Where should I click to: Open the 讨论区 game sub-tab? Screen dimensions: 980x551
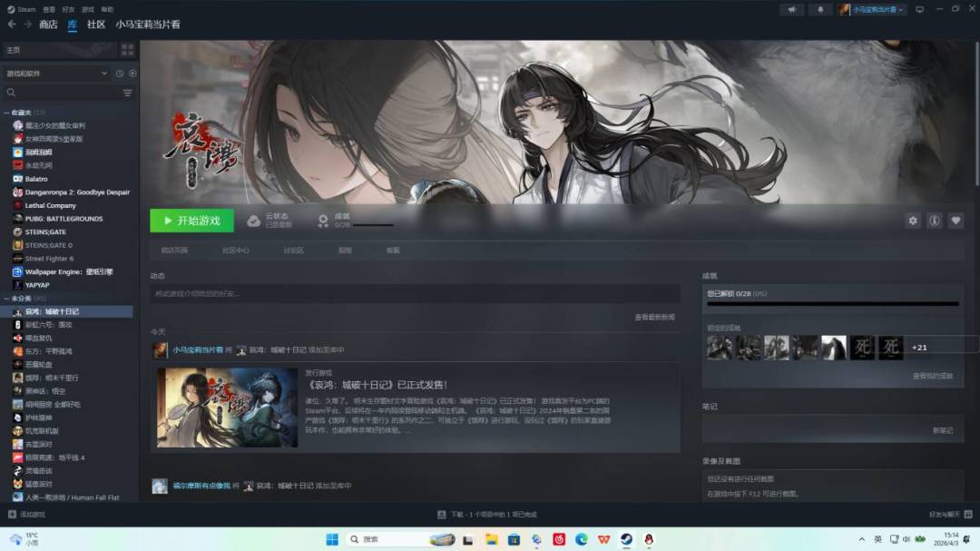click(x=293, y=251)
